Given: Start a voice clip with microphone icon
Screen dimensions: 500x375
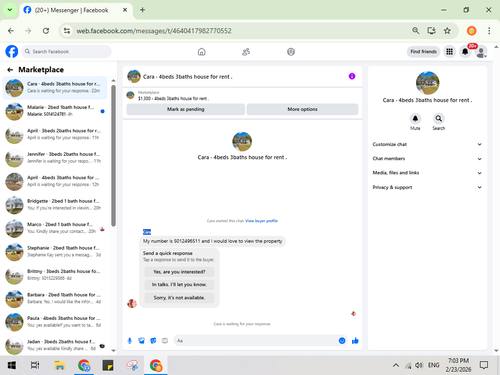Looking at the screenshot, I should coord(130,341).
